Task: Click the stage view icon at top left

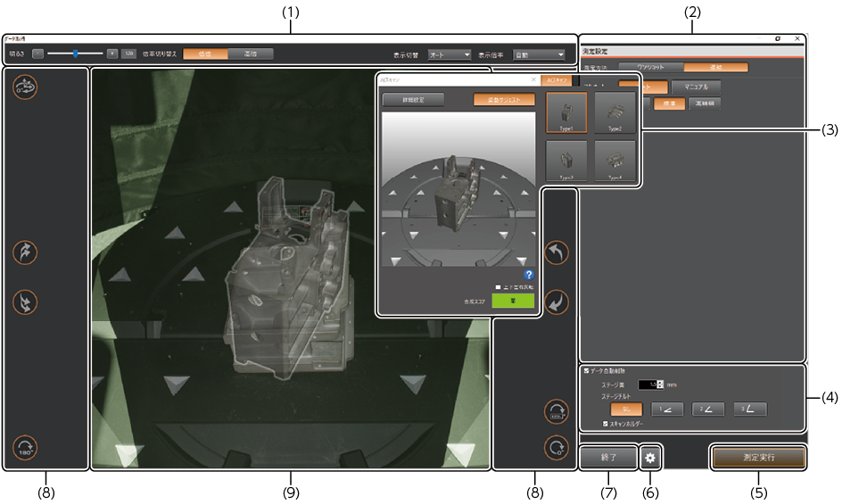Action: pyautogui.click(x=25, y=87)
